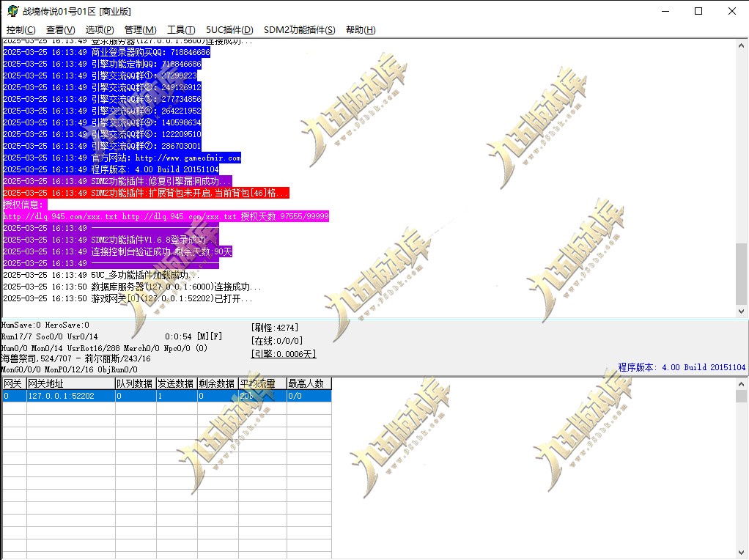Click log panel scroll up arrow
This screenshot has width=749, height=560.
click(x=741, y=46)
